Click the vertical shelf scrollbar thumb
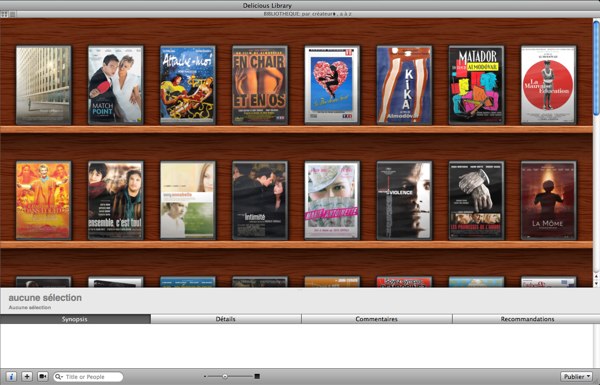Image resolution: width=600 pixels, height=385 pixels. (597, 67)
